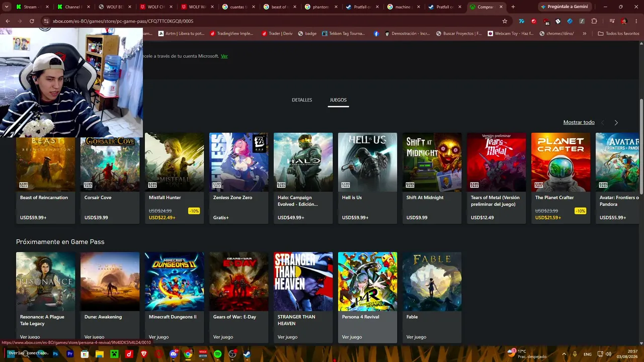The height and width of the screenshot is (362, 644).
Task: Show hidden system tray icons
Action: pyautogui.click(x=564, y=354)
